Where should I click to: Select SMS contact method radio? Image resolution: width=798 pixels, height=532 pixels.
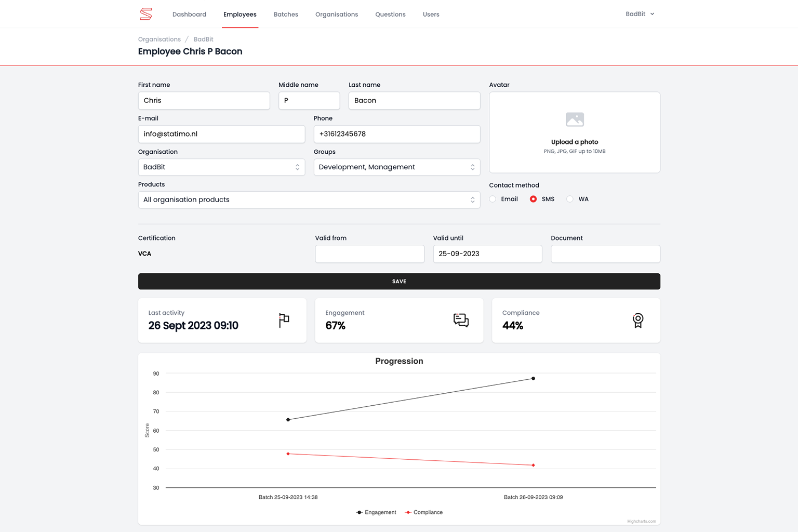tap(533, 199)
